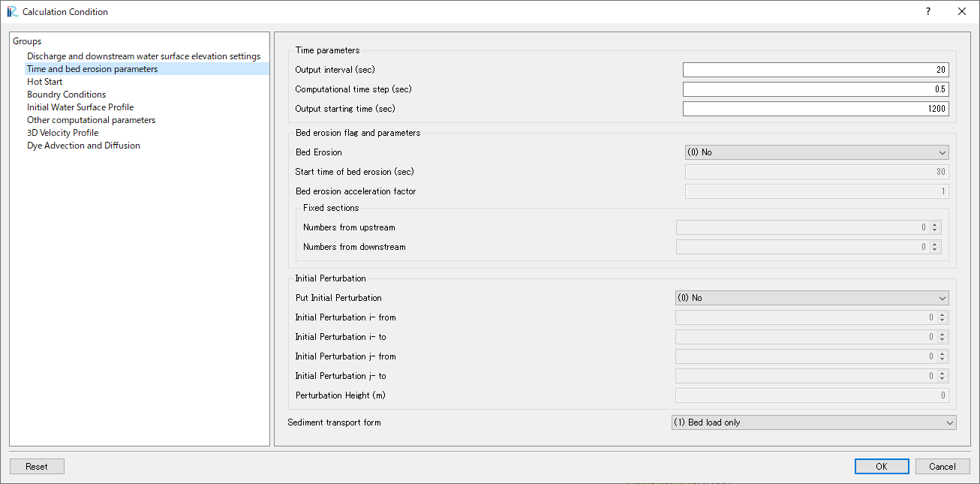Decrease Initial Perturbation j- from value
Image resolution: width=980 pixels, height=484 pixels.
(942, 360)
